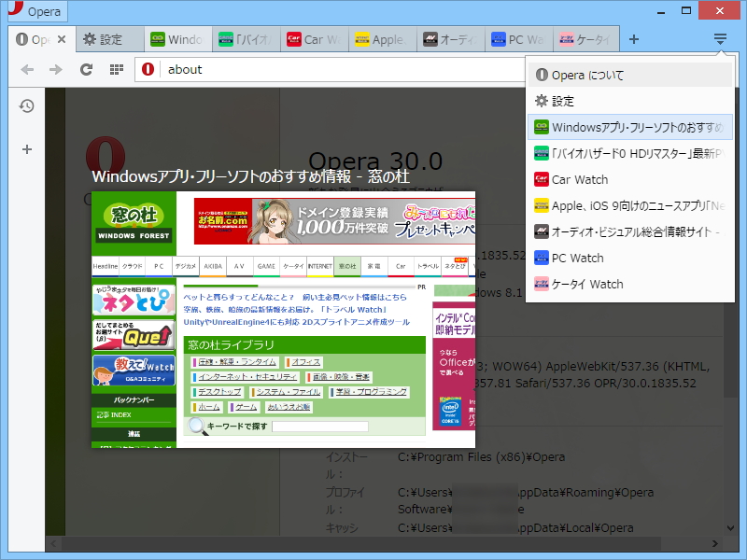The width and height of the screenshot is (747, 560).
Task: Click the 窓の杜 page preview thumbnail
Action: 284,319
